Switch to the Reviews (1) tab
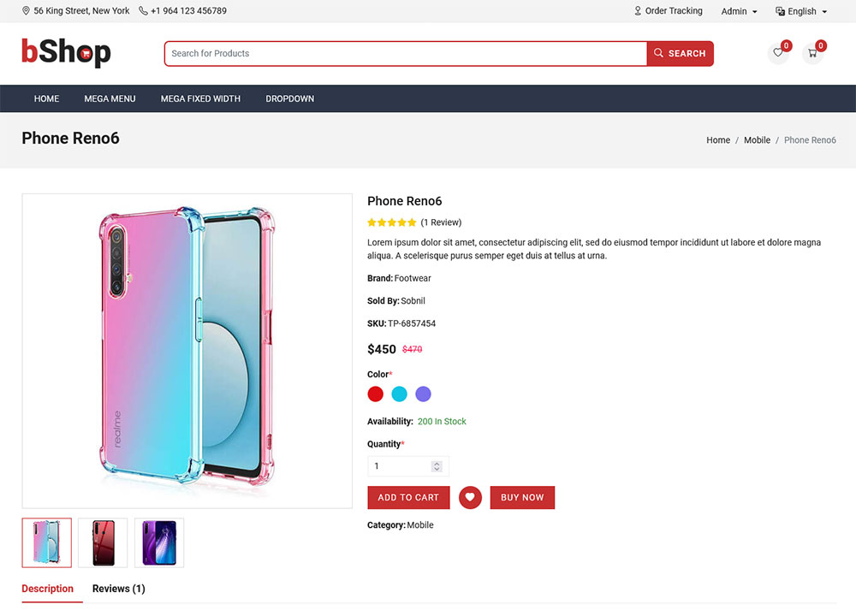This screenshot has height=616, width=856. point(118,589)
